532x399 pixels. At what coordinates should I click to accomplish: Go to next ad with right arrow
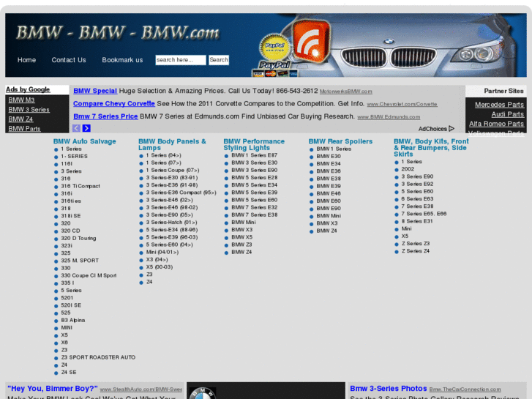tap(86, 128)
